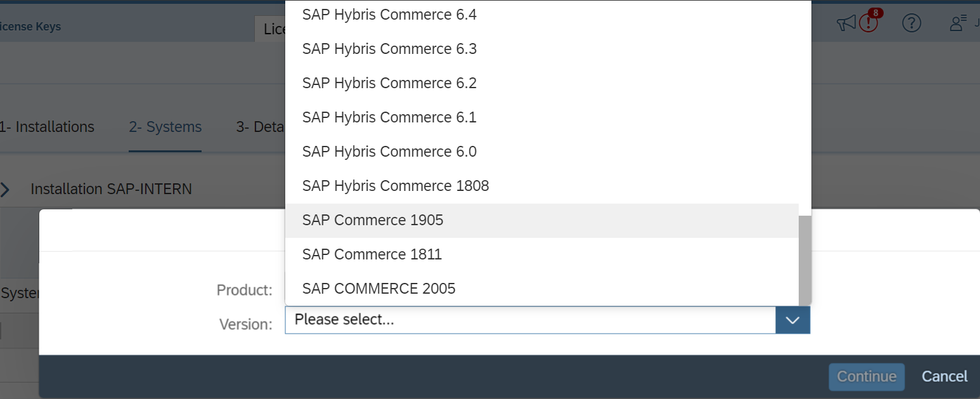Screen dimensions: 980x399
Task: Open the Version 'Please select...' combo box
Action: coord(530,320)
